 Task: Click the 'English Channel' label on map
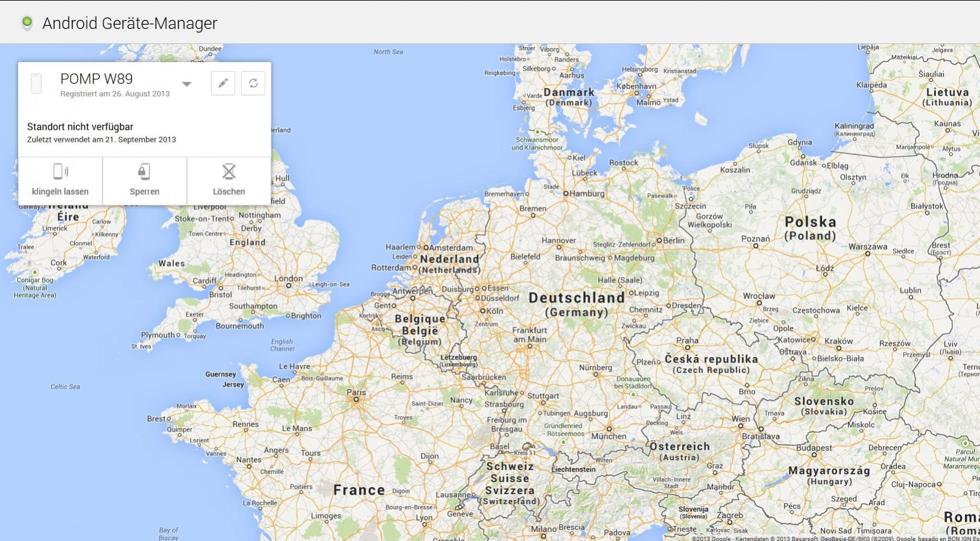pos(282,345)
